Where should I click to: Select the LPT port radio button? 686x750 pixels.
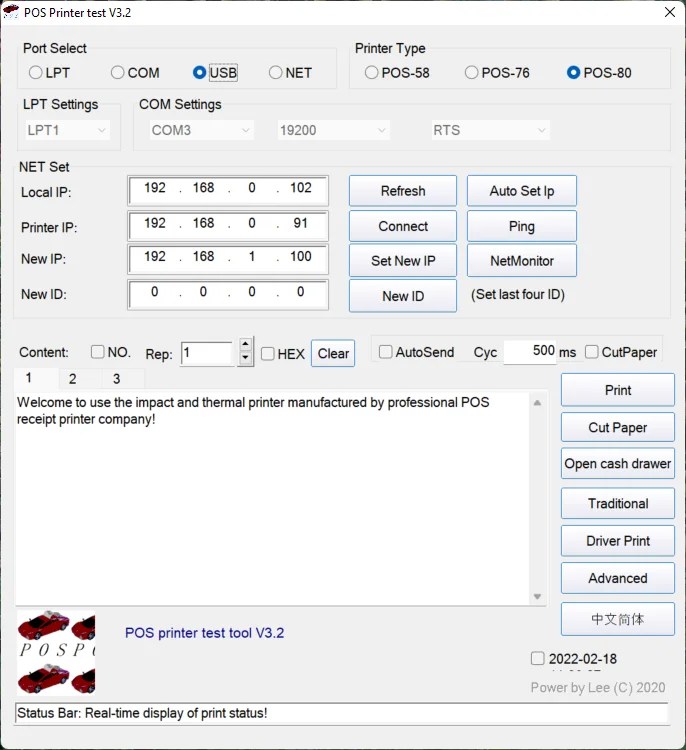click(36, 73)
